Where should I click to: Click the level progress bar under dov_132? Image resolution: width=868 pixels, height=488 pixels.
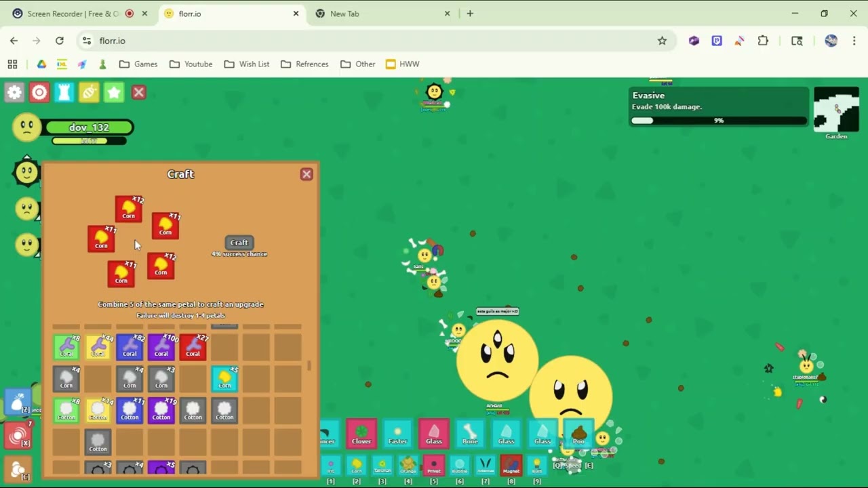[89, 141]
